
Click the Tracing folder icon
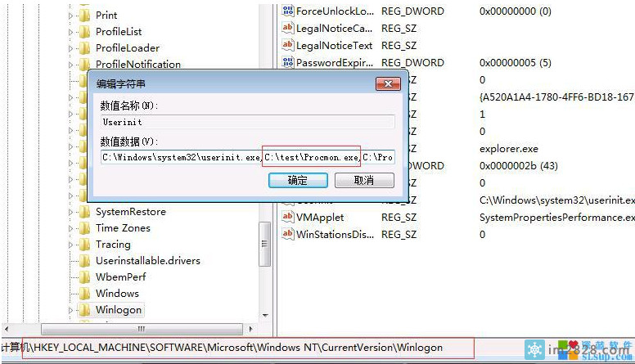(84, 244)
